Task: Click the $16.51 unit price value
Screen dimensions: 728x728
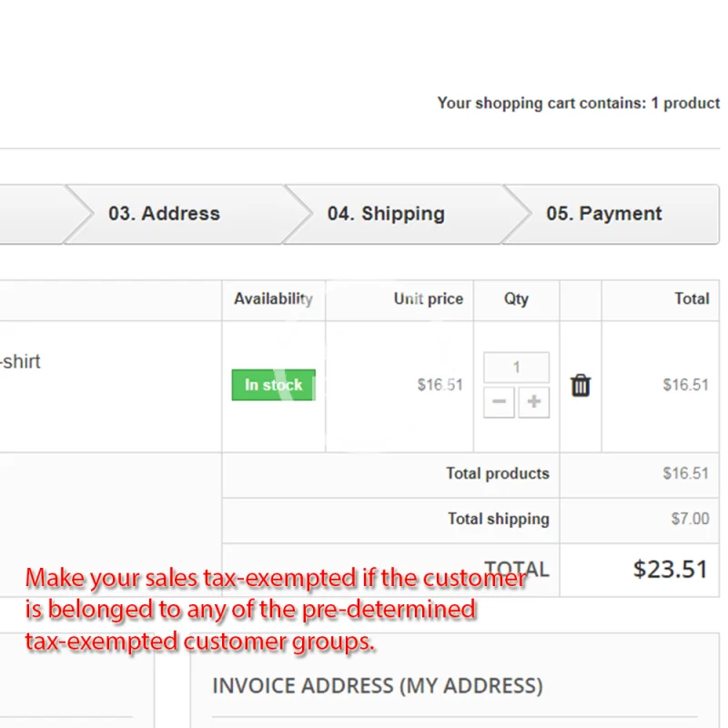Action: [440, 385]
